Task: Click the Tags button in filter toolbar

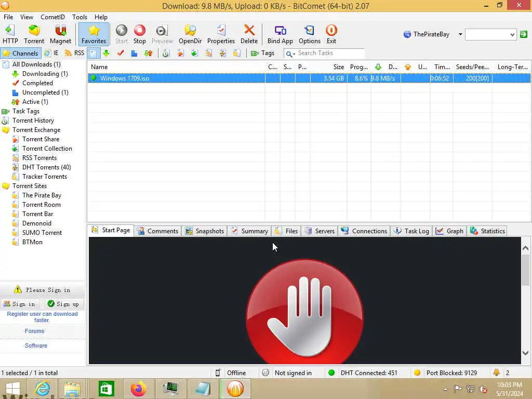Action: 262,54
